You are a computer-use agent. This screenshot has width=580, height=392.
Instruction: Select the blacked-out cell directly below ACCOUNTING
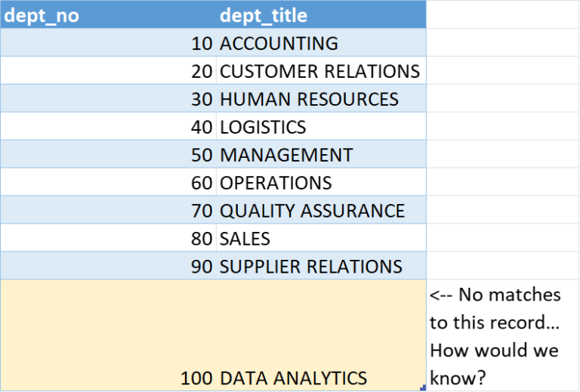[x=321, y=71]
